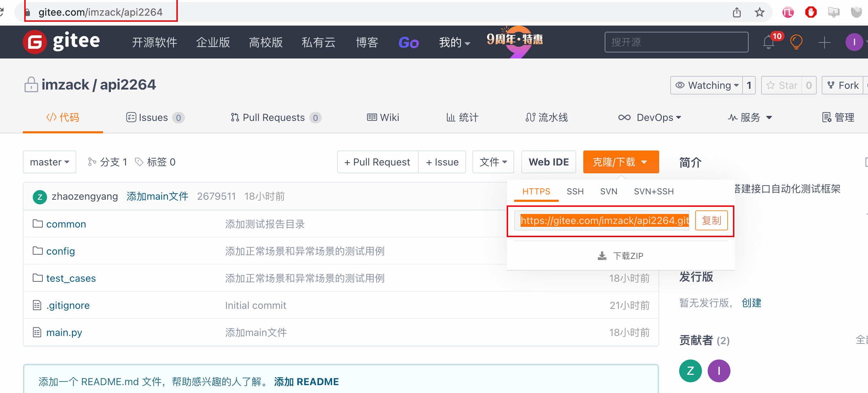Open the test_cases folder link
This screenshot has height=393, width=868.
71,278
